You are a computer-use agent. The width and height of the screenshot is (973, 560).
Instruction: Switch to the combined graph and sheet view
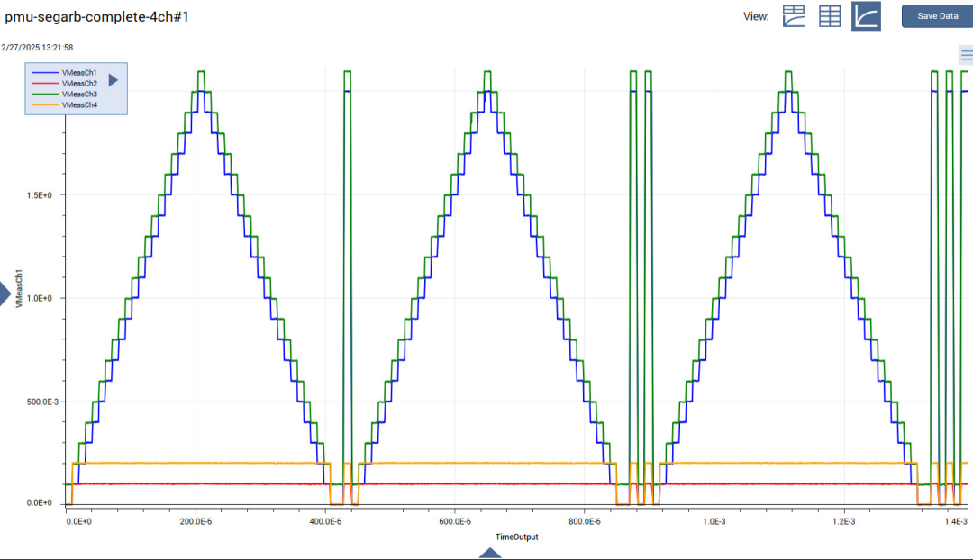[x=794, y=16]
